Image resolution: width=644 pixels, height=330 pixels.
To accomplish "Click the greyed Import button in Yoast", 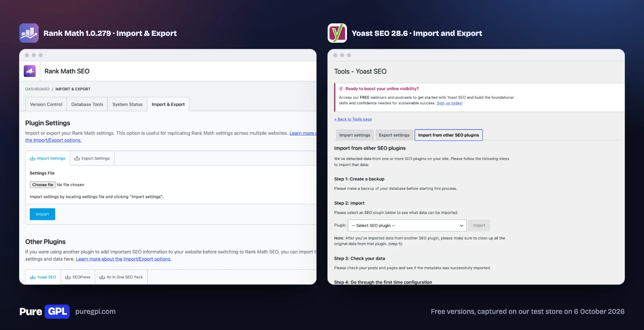I will (x=479, y=226).
